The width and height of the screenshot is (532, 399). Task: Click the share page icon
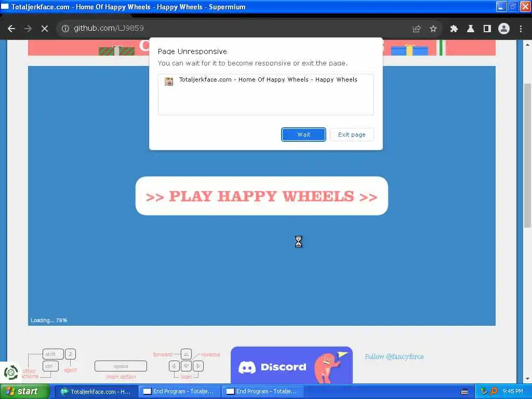pyautogui.click(x=416, y=29)
